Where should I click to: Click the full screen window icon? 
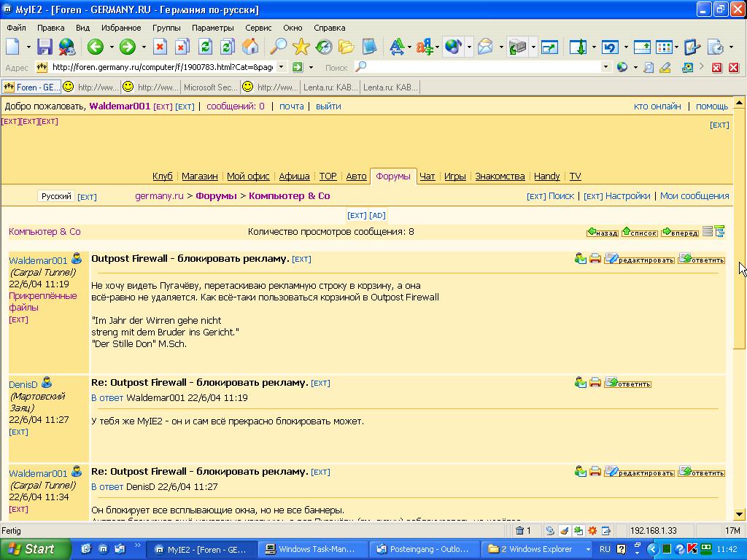[x=549, y=47]
